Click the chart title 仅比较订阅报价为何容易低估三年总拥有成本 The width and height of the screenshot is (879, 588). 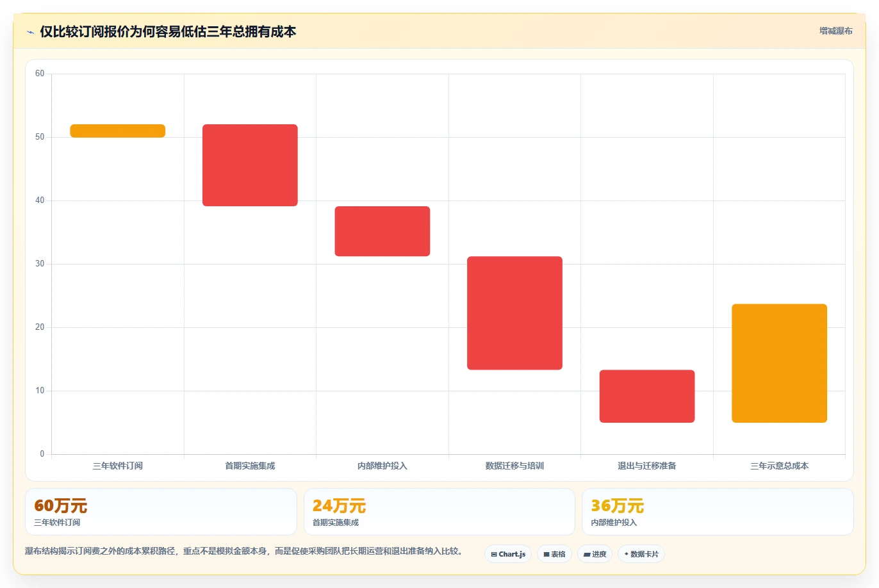point(168,31)
